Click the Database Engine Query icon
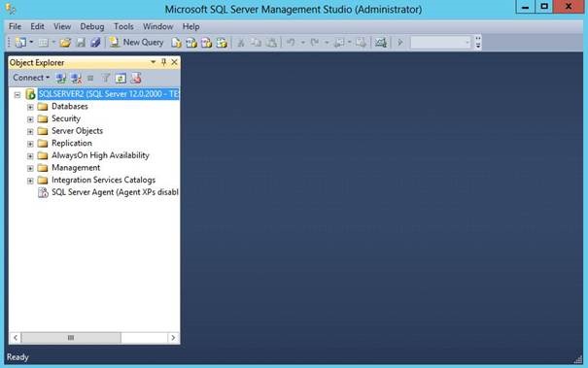588x368 pixels. pyautogui.click(x=176, y=43)
